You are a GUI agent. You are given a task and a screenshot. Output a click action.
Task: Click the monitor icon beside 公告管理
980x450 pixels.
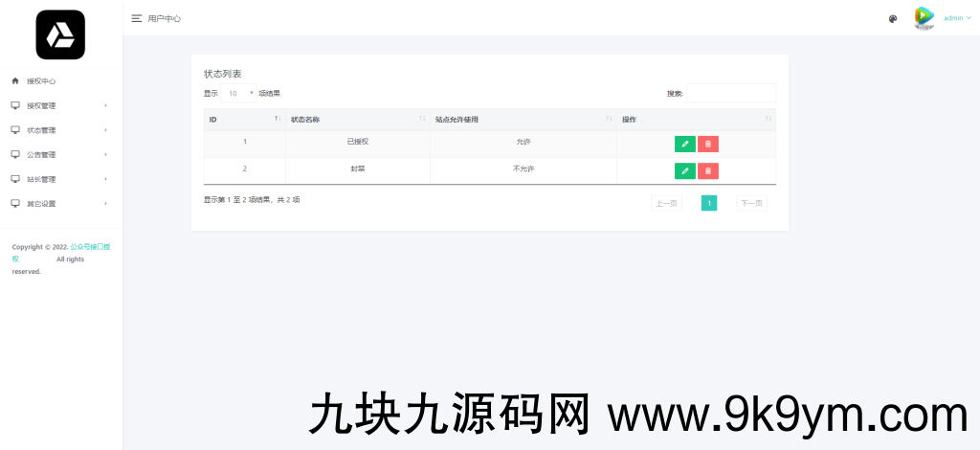(x=15, y=154)
